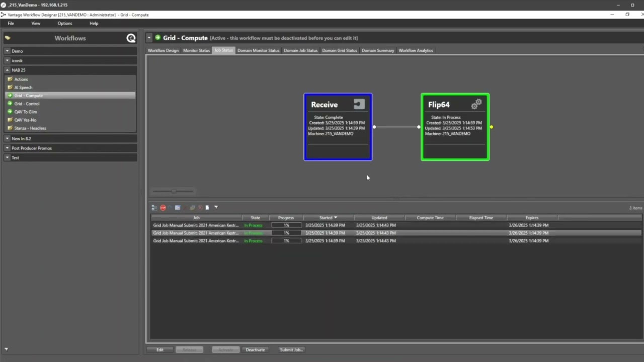Open the job filter funnel icon
Image resolution: width=644 pixels, height=362 pixels.
216,207
